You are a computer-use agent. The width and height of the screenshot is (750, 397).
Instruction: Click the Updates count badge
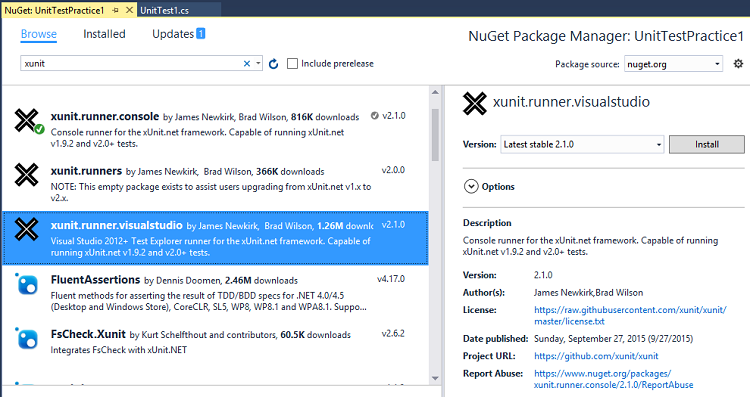pyautogui.click(x=201, y=33)
